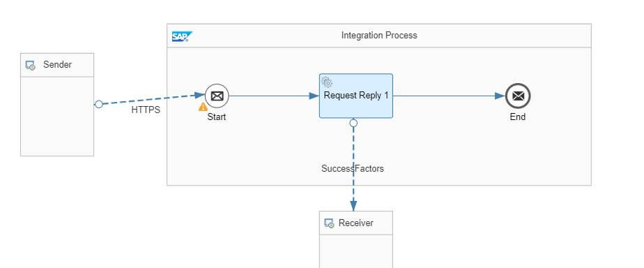Screen dimensions: 644x268
Task: Select the arrow from Request Reply 1 to End
Action: coord(449,96)
